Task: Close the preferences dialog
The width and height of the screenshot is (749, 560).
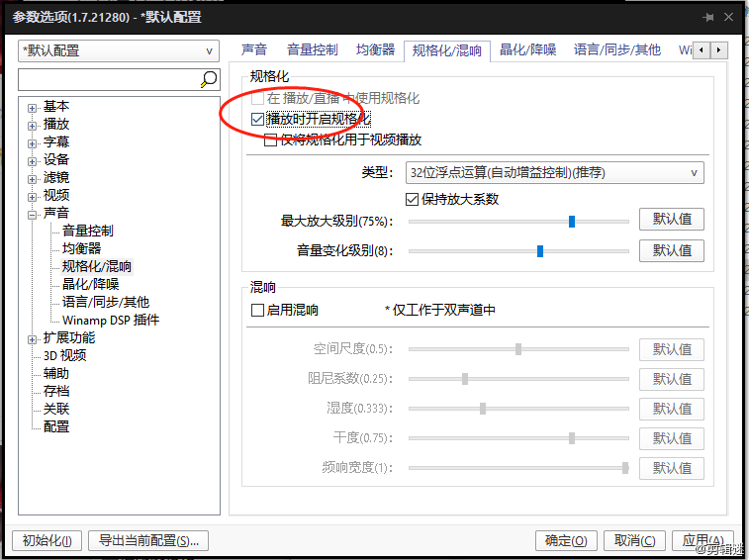Action: tap(728, 17)
